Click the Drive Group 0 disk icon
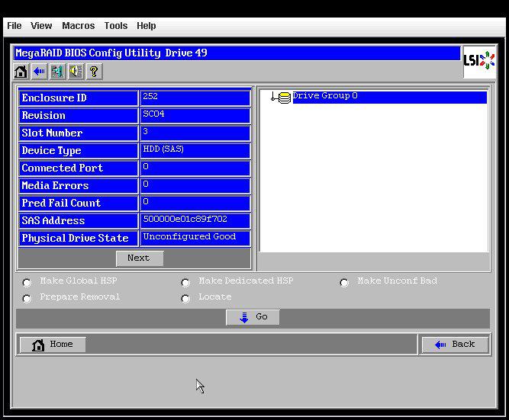The image size is (509, 420). 284,98
